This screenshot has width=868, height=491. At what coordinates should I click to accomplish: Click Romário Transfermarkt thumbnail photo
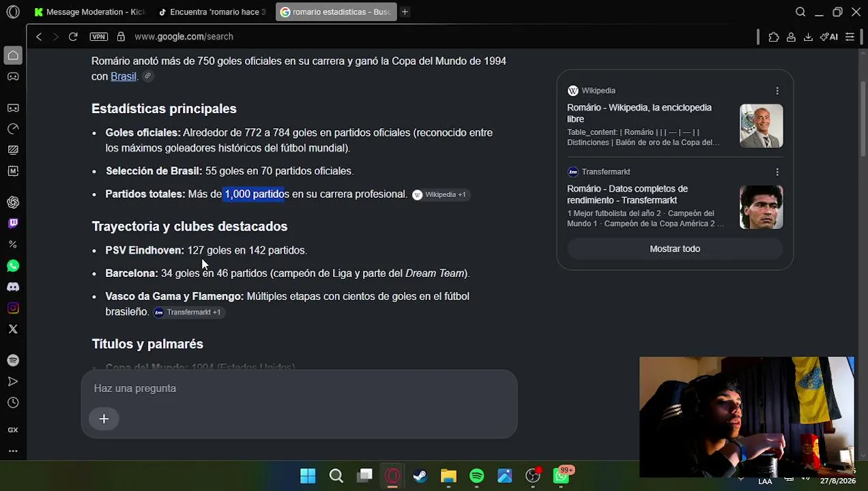coord(762,207)
